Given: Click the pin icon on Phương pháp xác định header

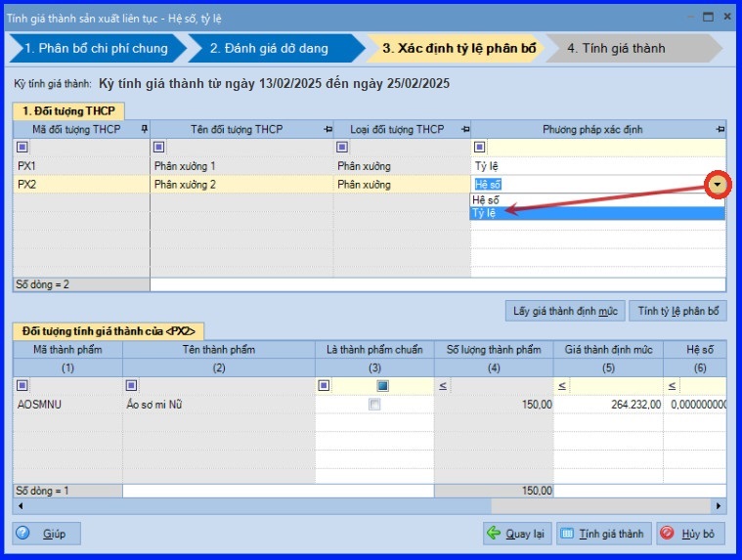Looking at the screenshot, I should click(x=720, y=129).
